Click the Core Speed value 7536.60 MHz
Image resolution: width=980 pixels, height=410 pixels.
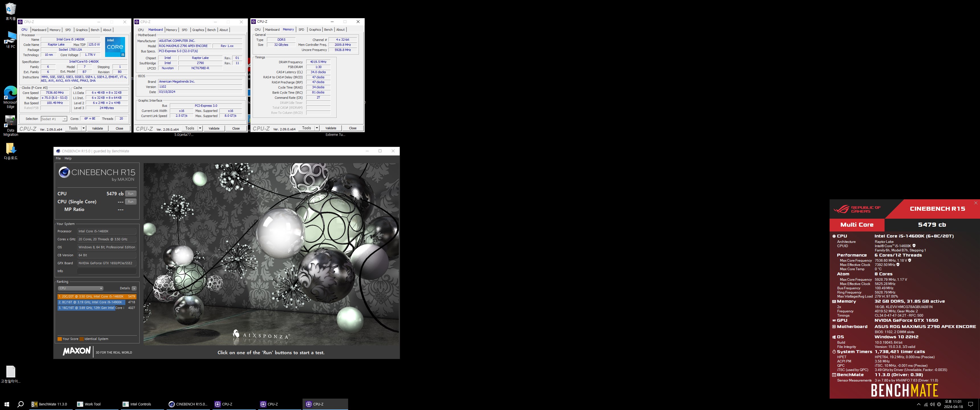[55, 93]
